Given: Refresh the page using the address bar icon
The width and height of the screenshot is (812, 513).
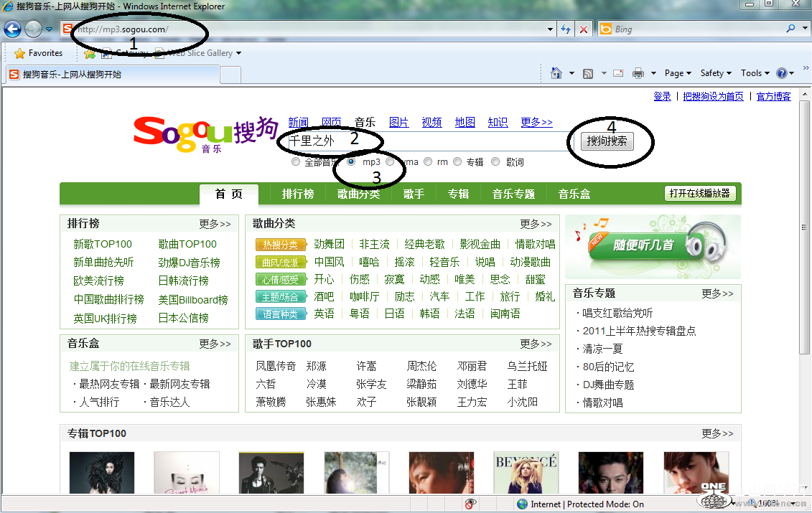Looking at the screenshot, I should coord(566,29).
